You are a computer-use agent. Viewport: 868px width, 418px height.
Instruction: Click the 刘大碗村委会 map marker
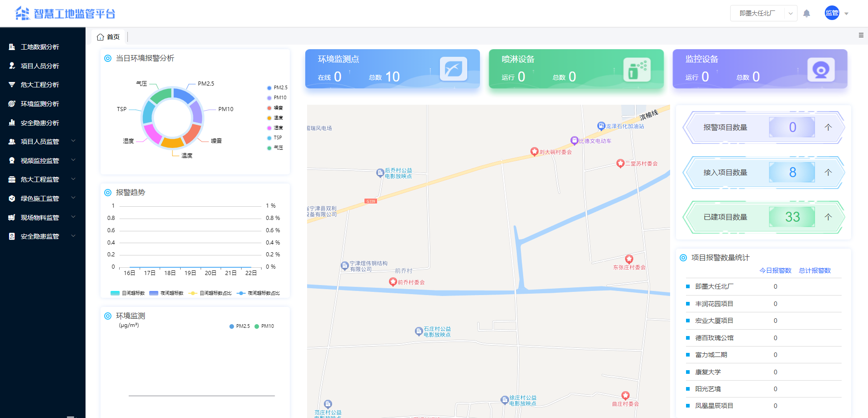535,152
